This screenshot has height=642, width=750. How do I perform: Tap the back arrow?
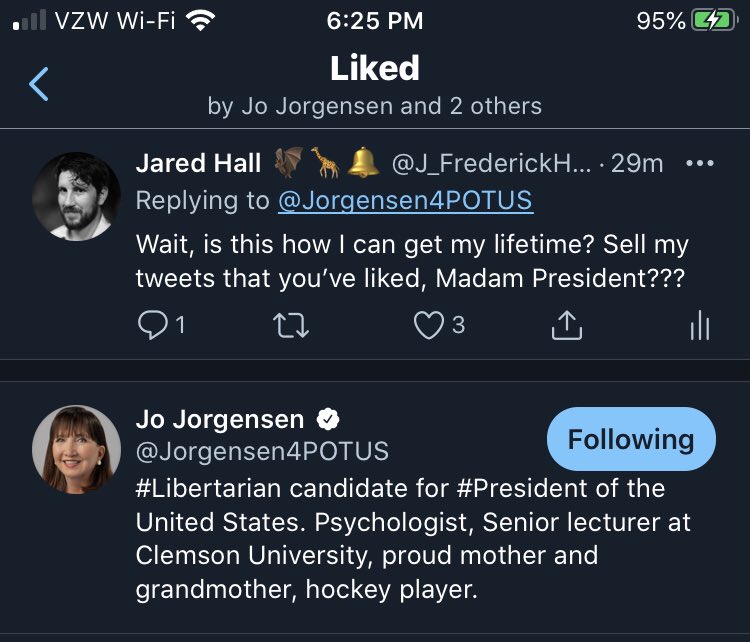[x=39, y=85]
